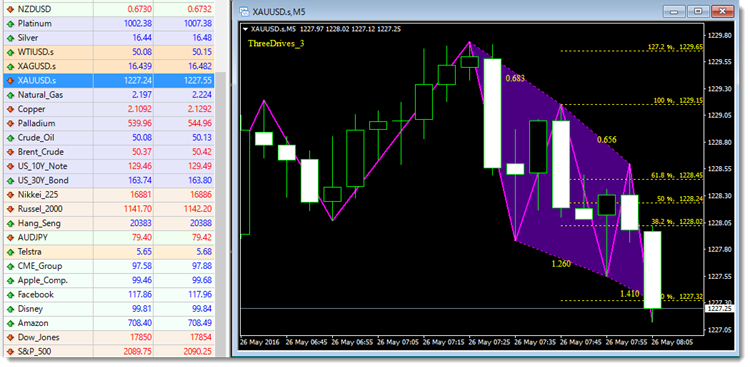Select the Crude_Oil symbol row
This screenshot has width=750, height=367.
109,138
